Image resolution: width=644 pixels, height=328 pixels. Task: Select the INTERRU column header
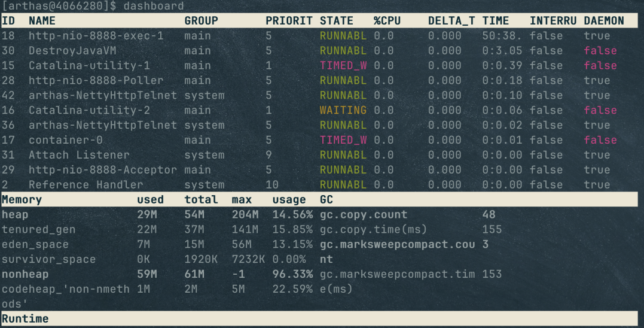click(553, 20)
